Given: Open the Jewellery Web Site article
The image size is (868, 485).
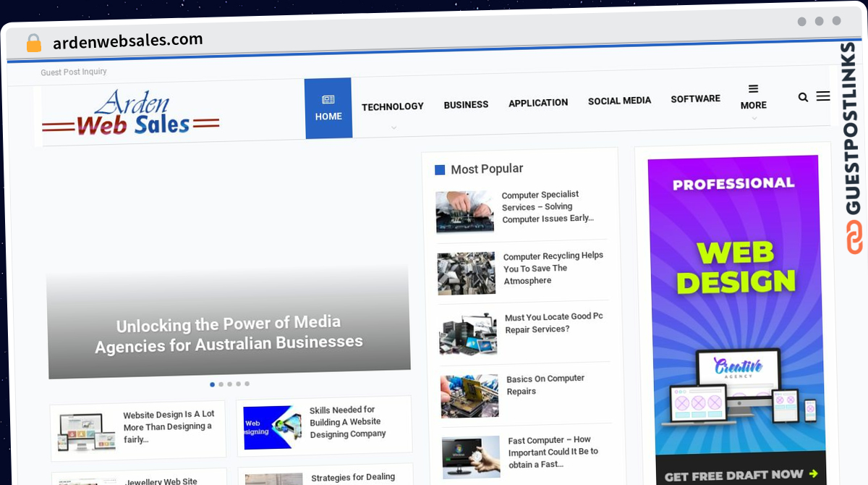Looking at the screenshot, I should (161, 481).
